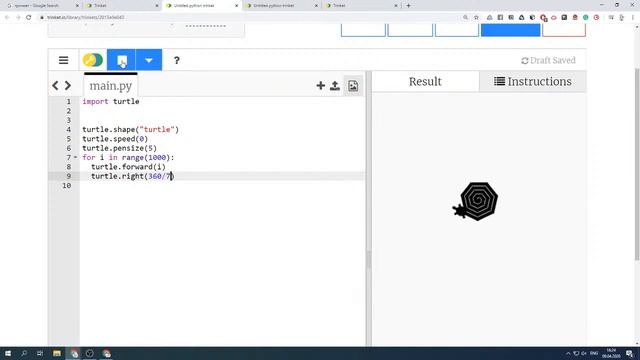640x360 pixels.
Task: Click line number 2 in the gutter
Action: tap(69, 111)
